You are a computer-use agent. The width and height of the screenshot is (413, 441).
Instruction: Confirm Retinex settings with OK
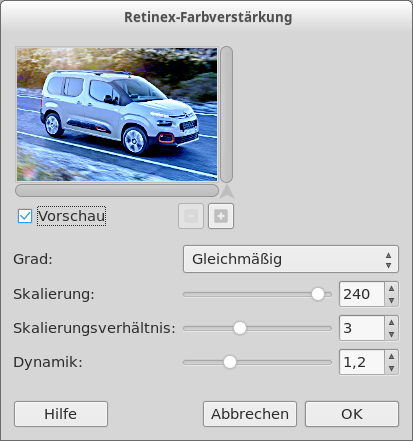[352, 414]
